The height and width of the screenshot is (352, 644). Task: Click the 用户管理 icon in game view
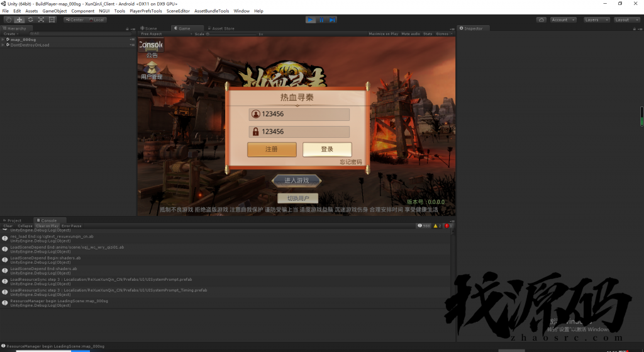[x=152, y=71]
